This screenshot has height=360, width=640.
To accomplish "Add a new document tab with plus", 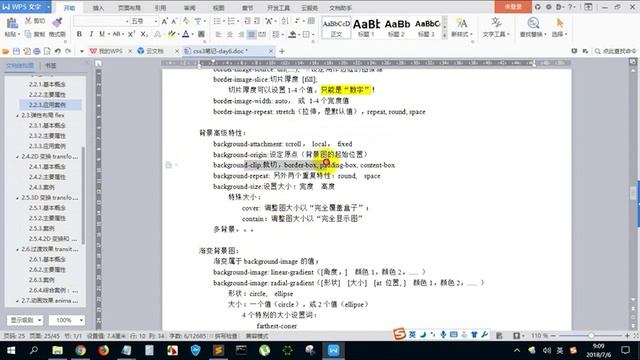I will click(x=282, y=51).
